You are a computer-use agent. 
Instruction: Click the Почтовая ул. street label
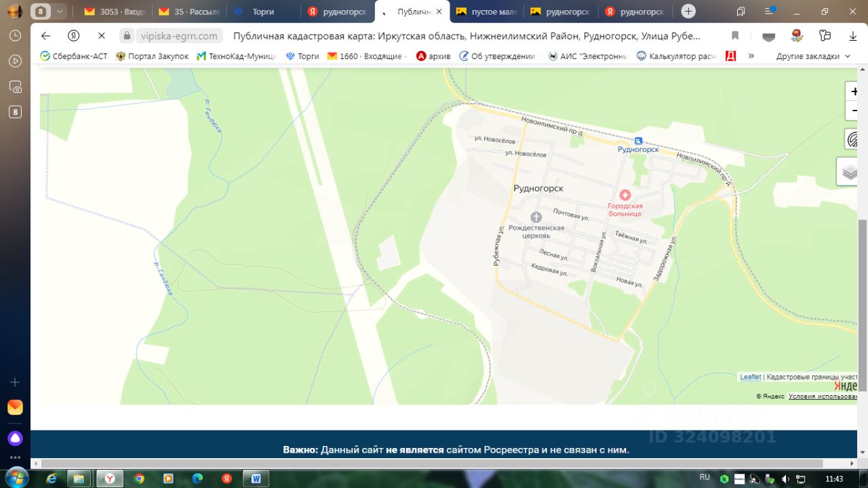coord(570,214)
